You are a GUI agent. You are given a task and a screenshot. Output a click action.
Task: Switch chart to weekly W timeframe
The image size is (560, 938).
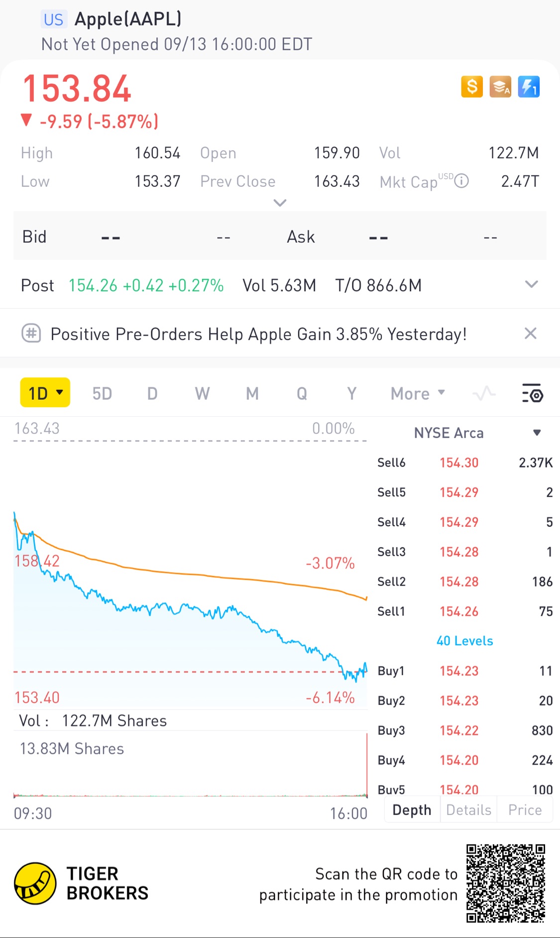202,394
